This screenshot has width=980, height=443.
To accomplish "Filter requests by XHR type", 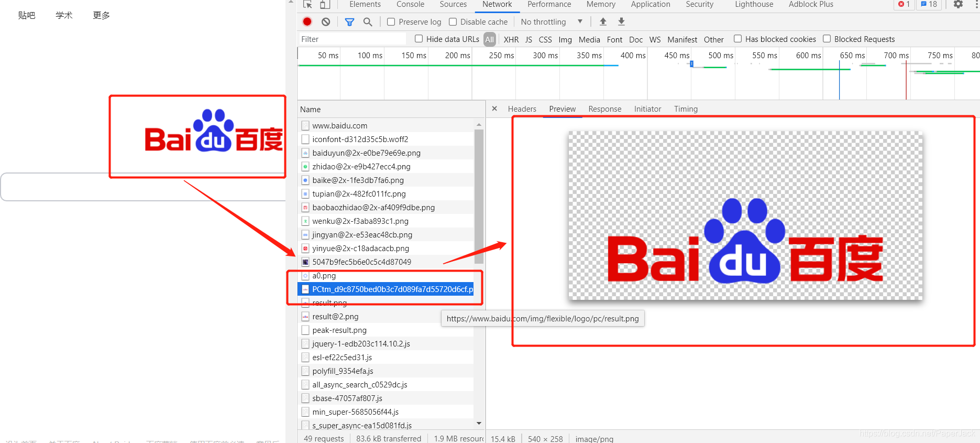I will point(511,39).
